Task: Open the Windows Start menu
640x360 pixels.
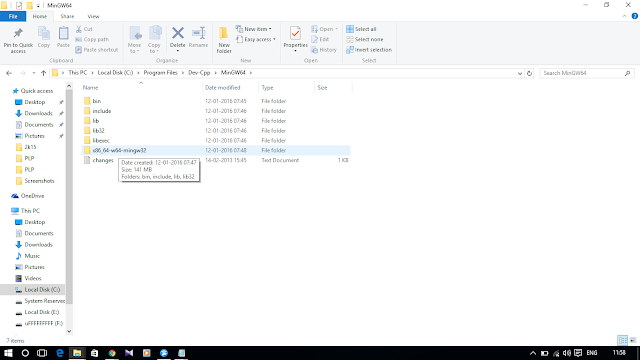Action: click(x=8, y=353)
